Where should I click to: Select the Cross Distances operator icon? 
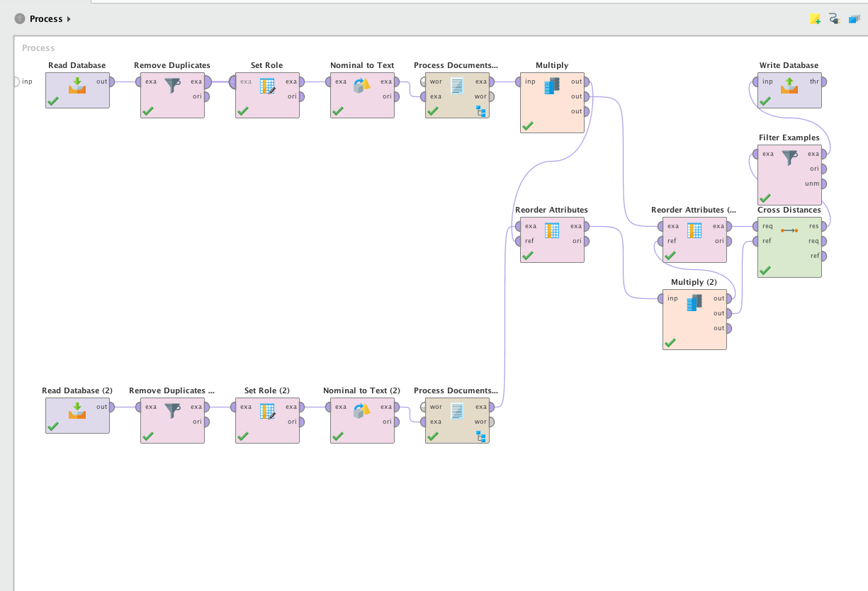pyautogui.click(x=789, y=230)
